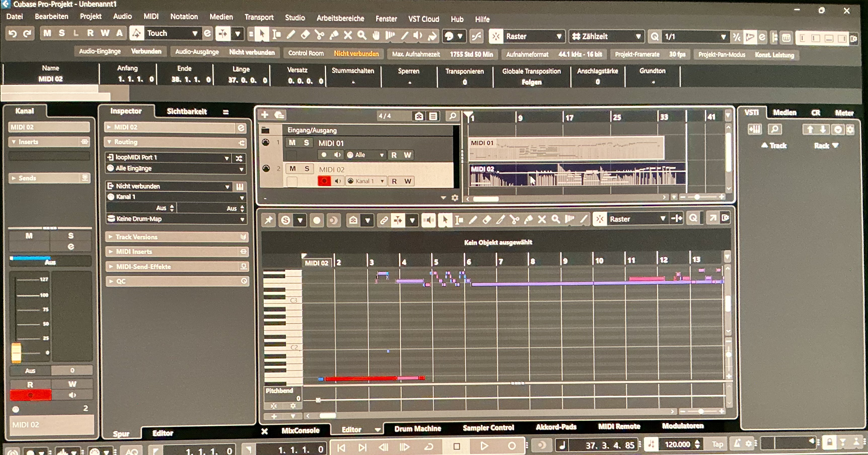Click bar 17 in the project ruler
868x455 pixels.
click(x=569, y=118)
